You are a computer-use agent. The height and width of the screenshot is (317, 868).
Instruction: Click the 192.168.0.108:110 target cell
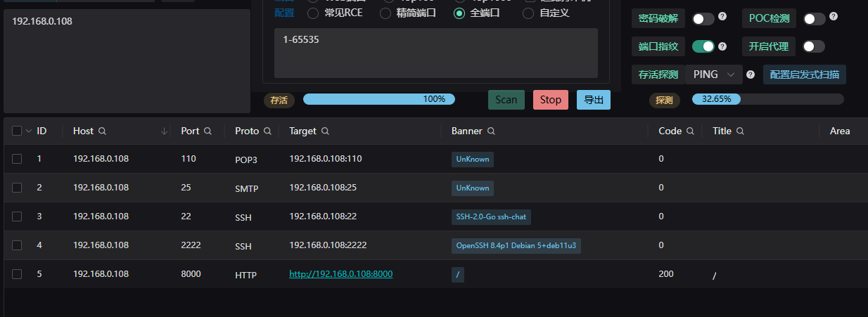(326, 159)
